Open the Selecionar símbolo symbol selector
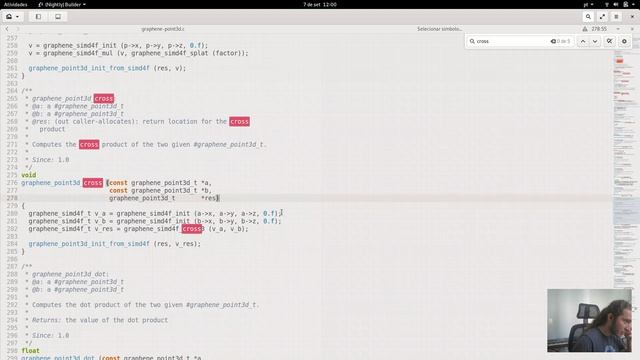 pyautogui.click(x=440, y=29)
